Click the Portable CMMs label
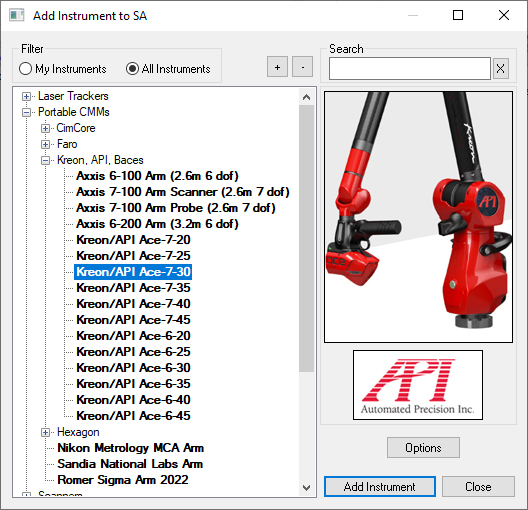The height and width of the screenshot is (510, 528). tap(74, 112)
